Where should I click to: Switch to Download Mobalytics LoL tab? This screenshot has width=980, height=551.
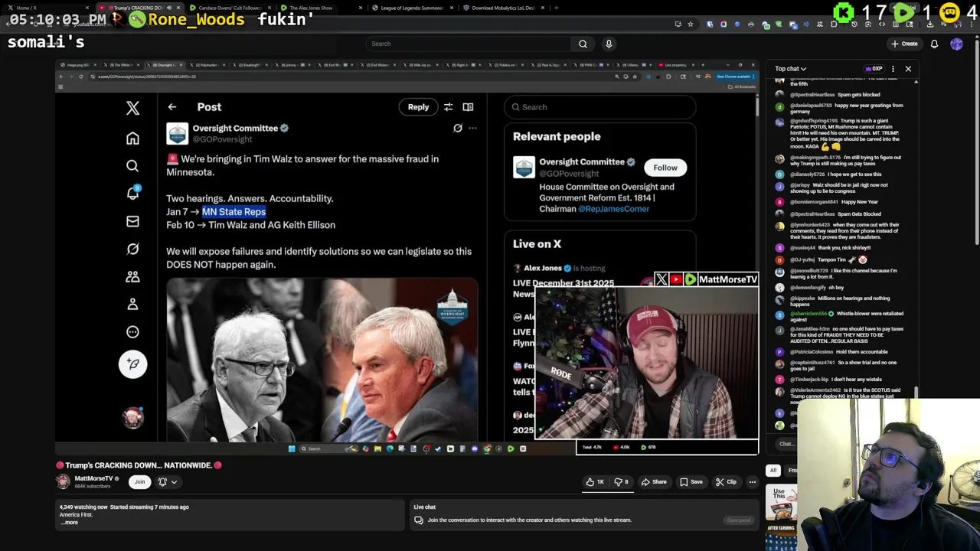503,8
